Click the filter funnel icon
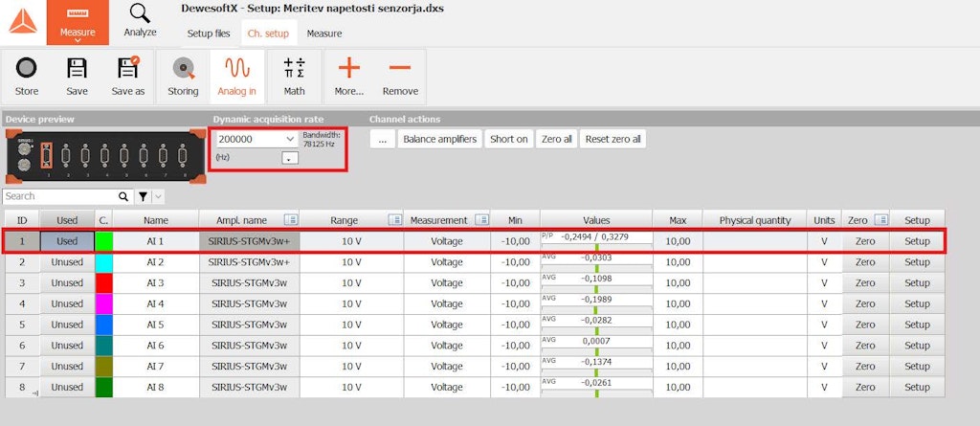The width and height of the screenshot is (980, 426). pos(144,196)
